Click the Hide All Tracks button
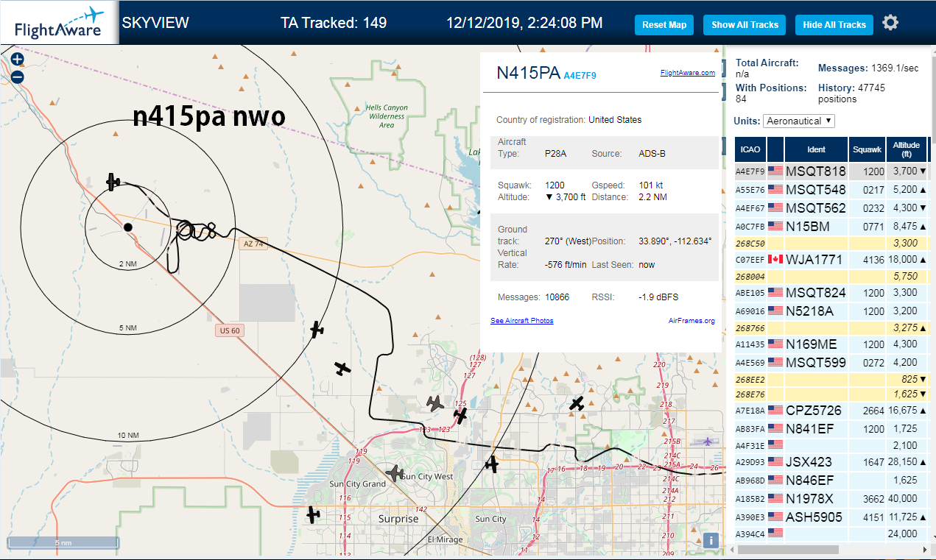 pyautogui.click(x=834, y=25)
